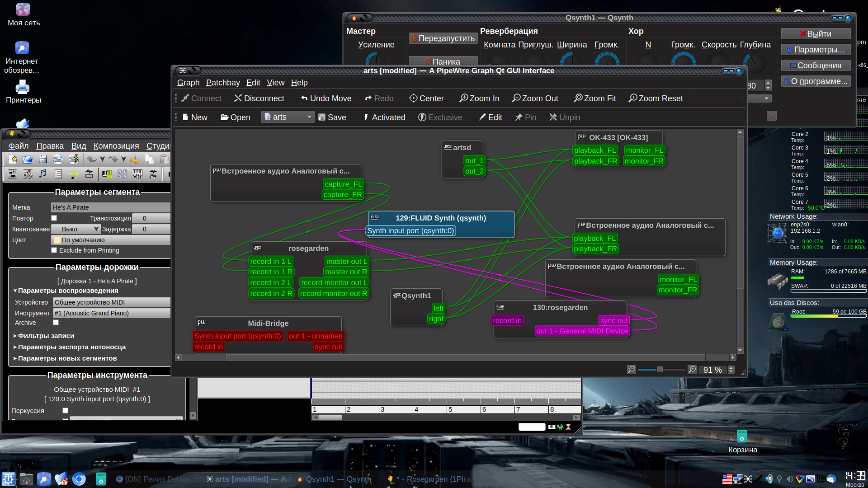
Task: Toggle the Archive checkbox
Action: (x=56, y=323)
